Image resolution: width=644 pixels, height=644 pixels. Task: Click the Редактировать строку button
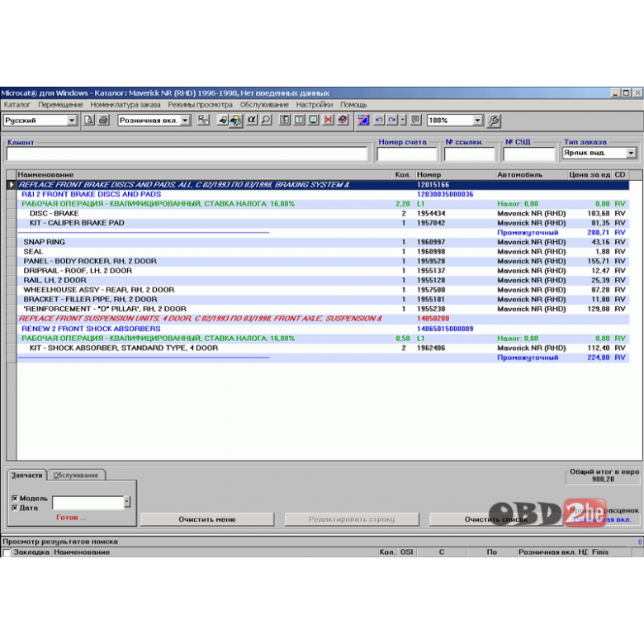352,519
